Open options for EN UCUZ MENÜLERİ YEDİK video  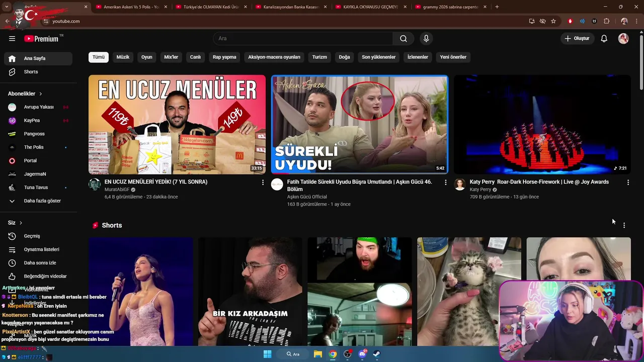(263, 183)
